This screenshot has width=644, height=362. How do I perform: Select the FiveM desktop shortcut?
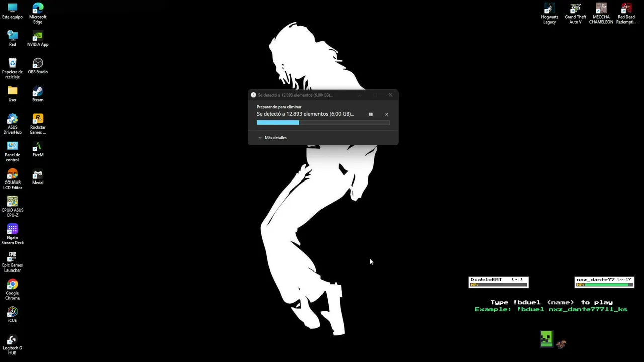pyautogui.click(x=38, y=149)
